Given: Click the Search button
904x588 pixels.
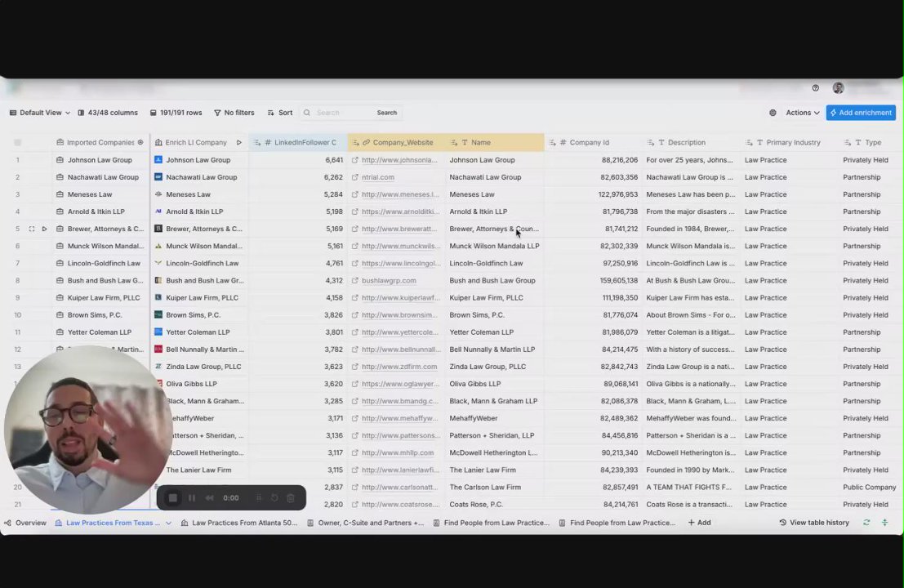Looking at the screenshot, I should click(x=387, y=113).
